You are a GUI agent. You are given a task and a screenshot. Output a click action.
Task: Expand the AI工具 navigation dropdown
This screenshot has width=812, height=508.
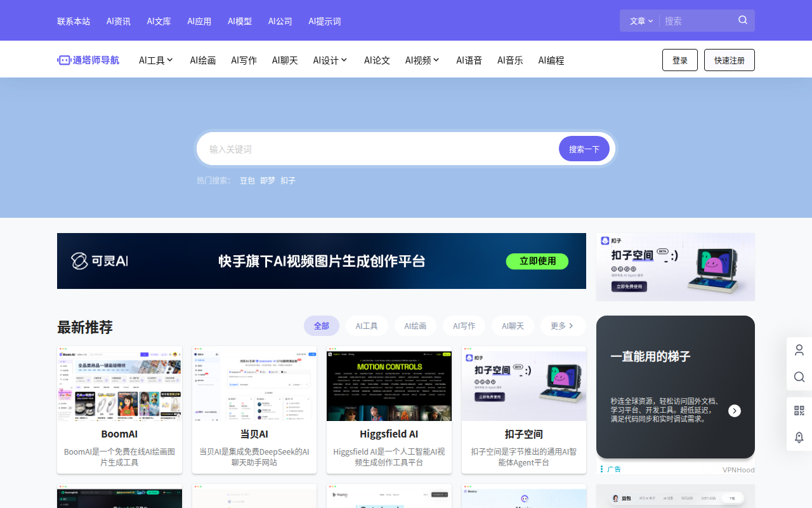click(x=156, y=60)
